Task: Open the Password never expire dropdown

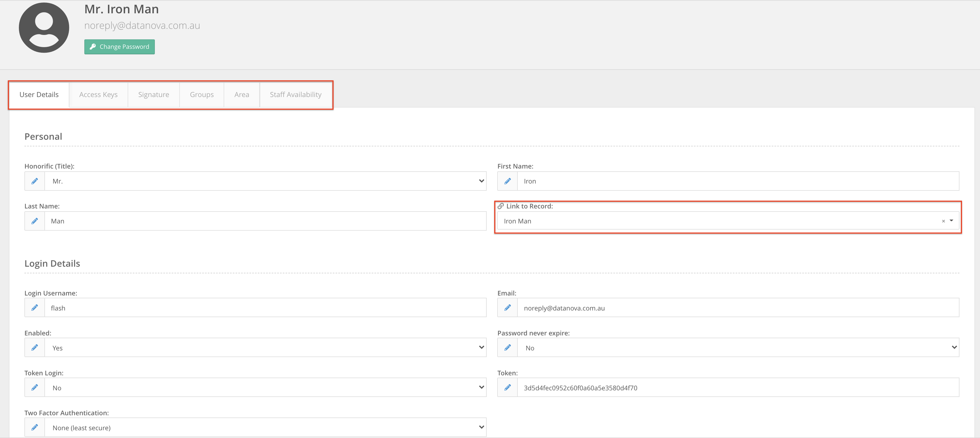Action: pyautogui.click(x=738, y=348)
